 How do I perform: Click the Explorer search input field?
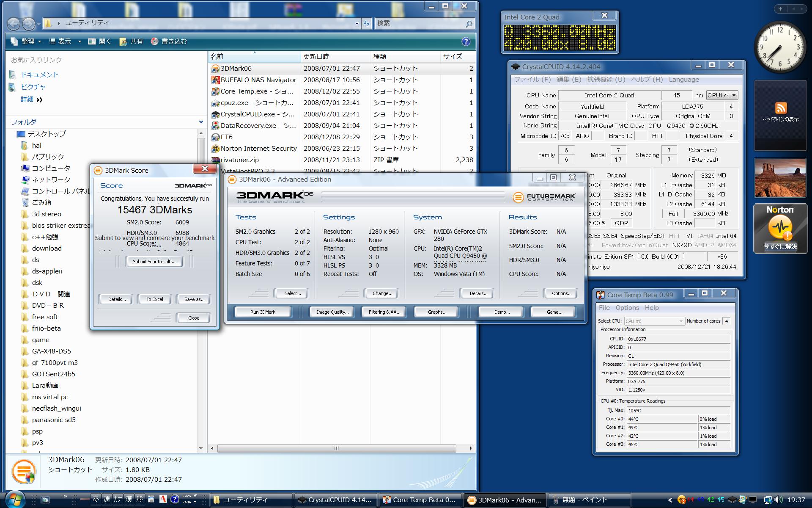click(x=420, y=24)
